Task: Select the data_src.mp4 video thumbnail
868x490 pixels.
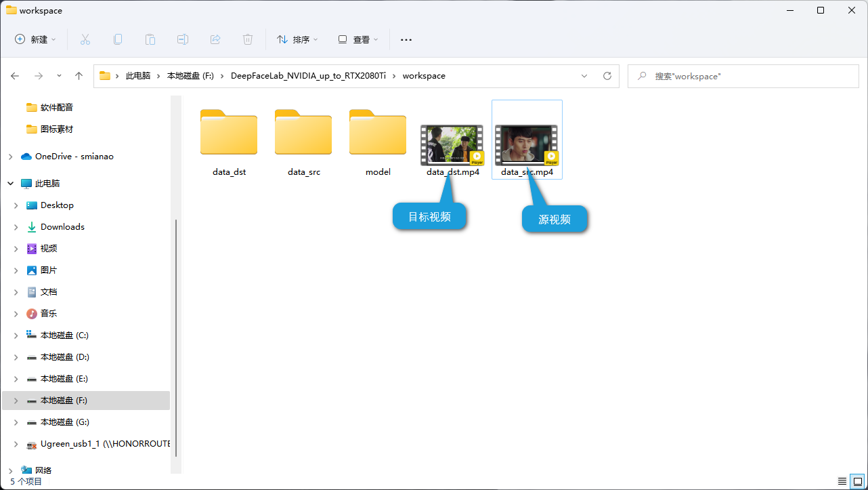Action: click(527, 145)
